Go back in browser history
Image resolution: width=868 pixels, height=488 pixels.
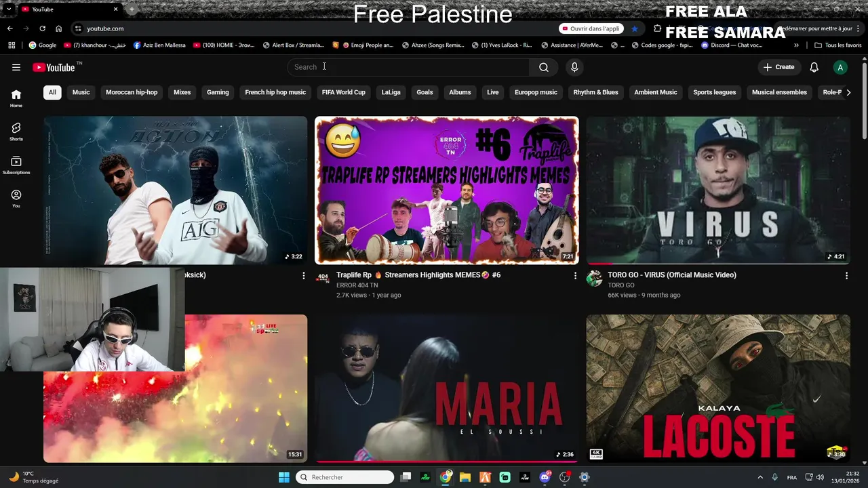pyautogui.click(x=9, y=28)
